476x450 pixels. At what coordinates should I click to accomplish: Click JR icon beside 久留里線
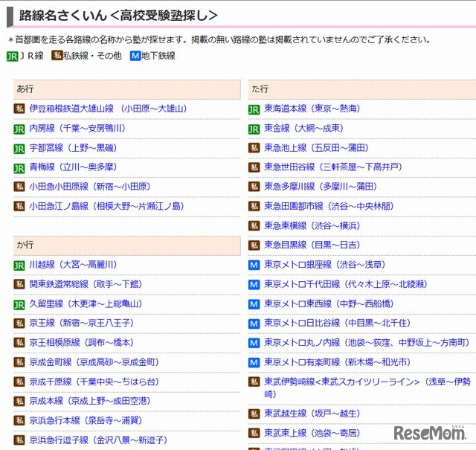pyautogui.click(x=19, y=304)
